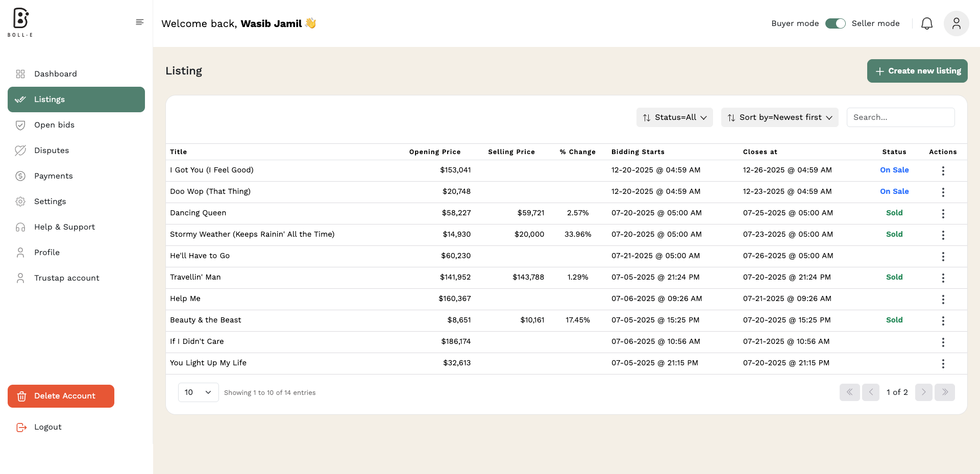The height and width of the screenshot is (474, 980).
Task: Open the user avatar icon
Action: click(x=956, y=23)
